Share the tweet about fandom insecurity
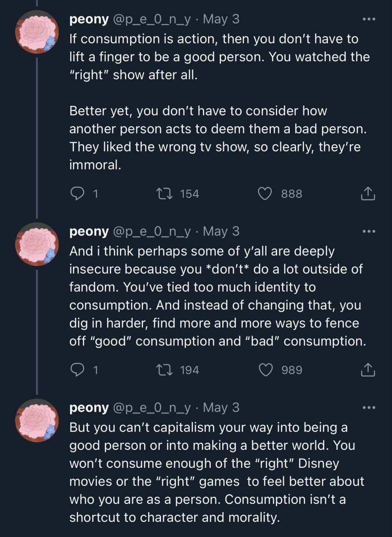The height and width of the screenshot is (537, 392). click(367, 370)
